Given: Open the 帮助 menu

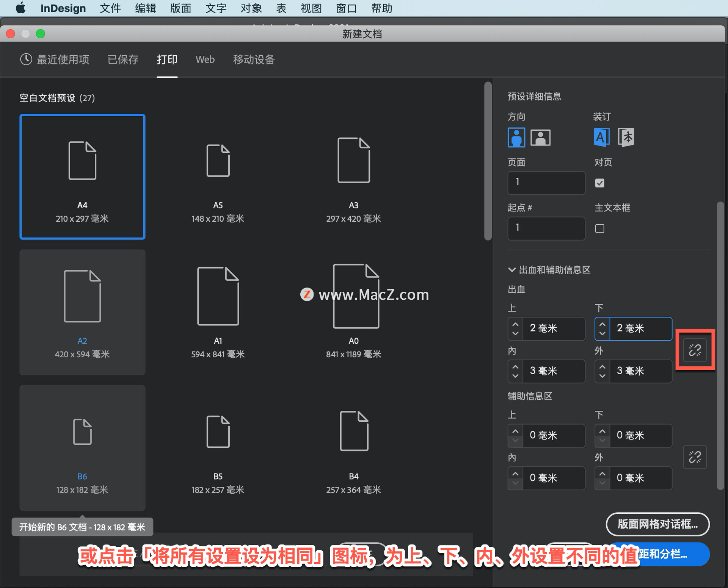Looking at the screenshot, I should click(381, 8).
